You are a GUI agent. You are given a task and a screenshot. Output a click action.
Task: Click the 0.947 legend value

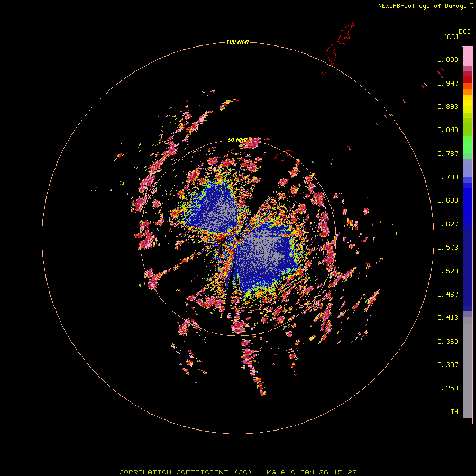click(x=448, y=83)
